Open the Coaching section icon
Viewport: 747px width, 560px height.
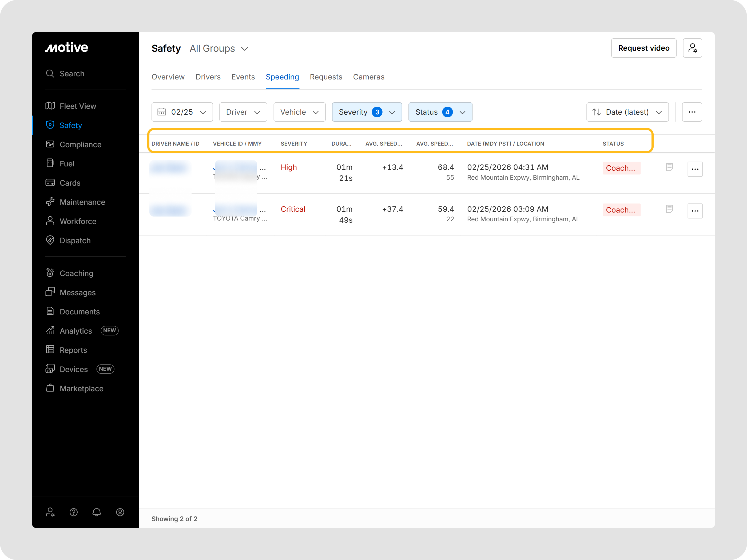click(50, 273)
